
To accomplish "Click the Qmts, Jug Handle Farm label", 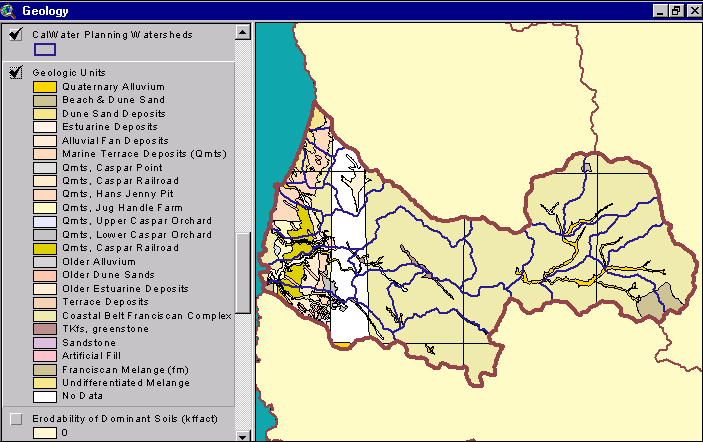I will pos(122,208).
